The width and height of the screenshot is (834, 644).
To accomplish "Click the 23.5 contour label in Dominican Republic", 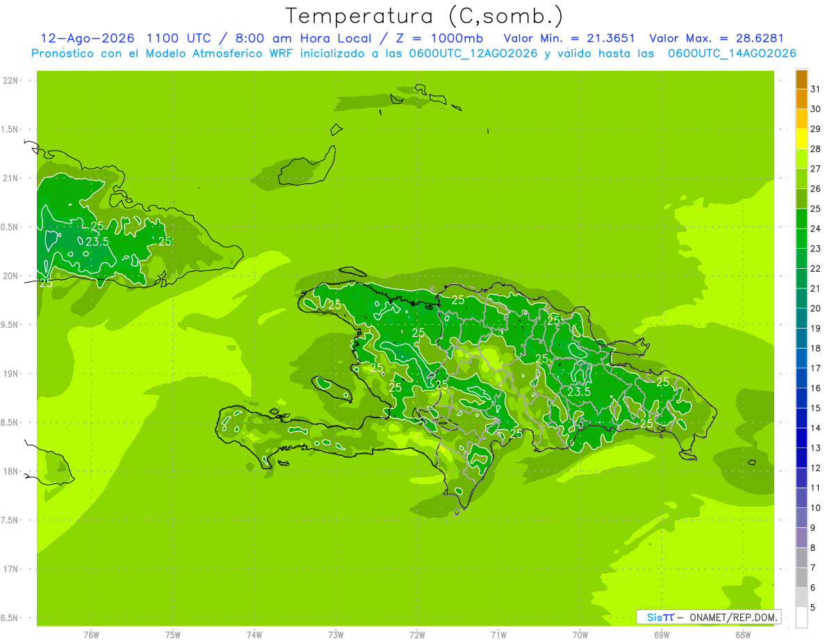I will click(579, 392).
